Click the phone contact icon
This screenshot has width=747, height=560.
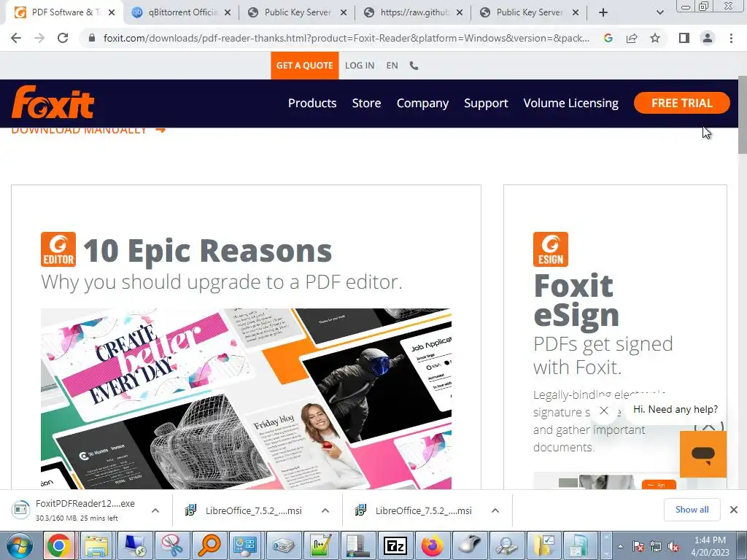(414, 66)
